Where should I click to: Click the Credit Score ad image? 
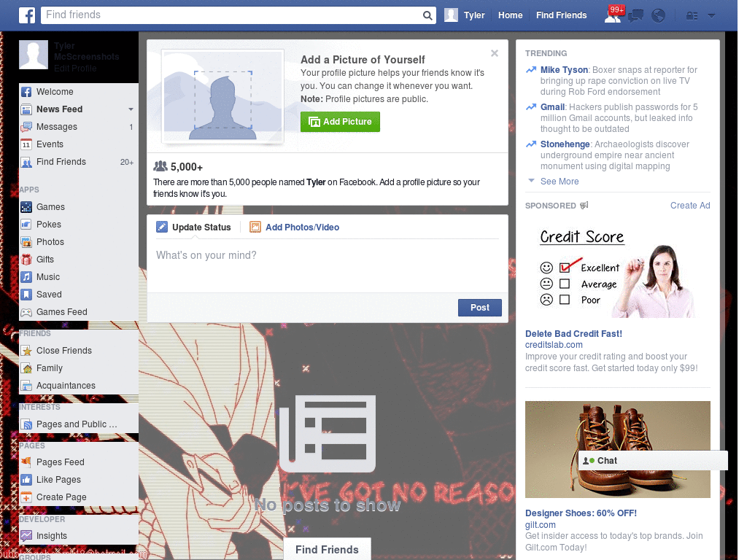tap(617, 271)
